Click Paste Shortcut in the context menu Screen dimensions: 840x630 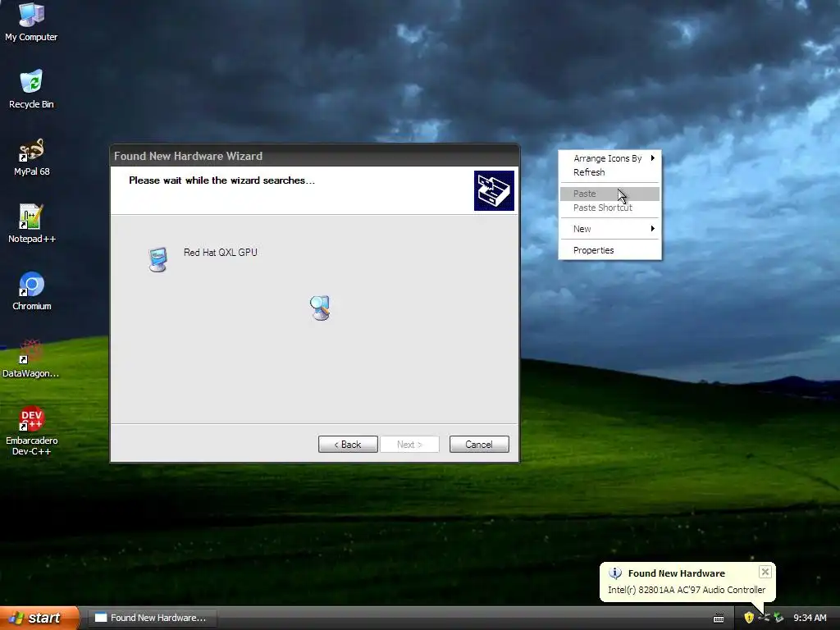coord(609,208)
